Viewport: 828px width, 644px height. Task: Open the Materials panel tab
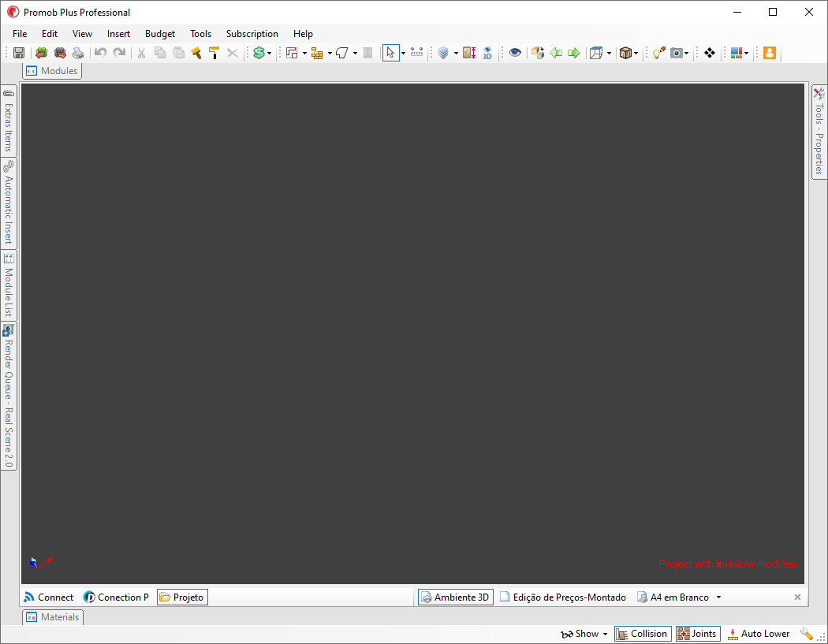click(x=53, y=617)
